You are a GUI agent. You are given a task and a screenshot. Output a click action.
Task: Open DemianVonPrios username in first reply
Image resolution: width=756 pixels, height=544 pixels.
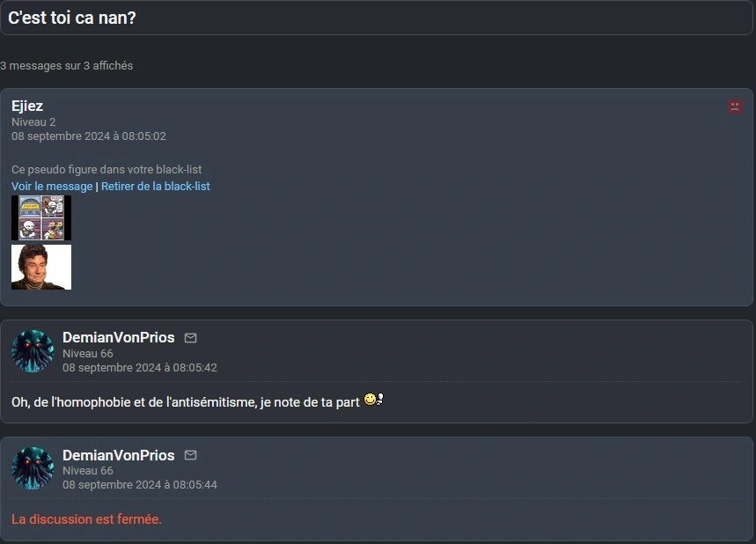click(x=119, y=338)
